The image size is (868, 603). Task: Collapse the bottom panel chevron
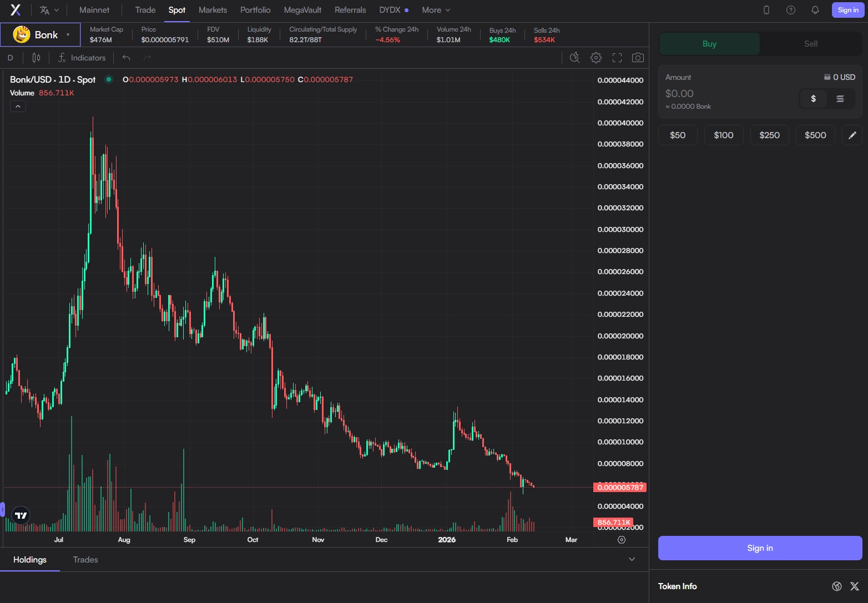pyautogui.click(x=632, y=559)
